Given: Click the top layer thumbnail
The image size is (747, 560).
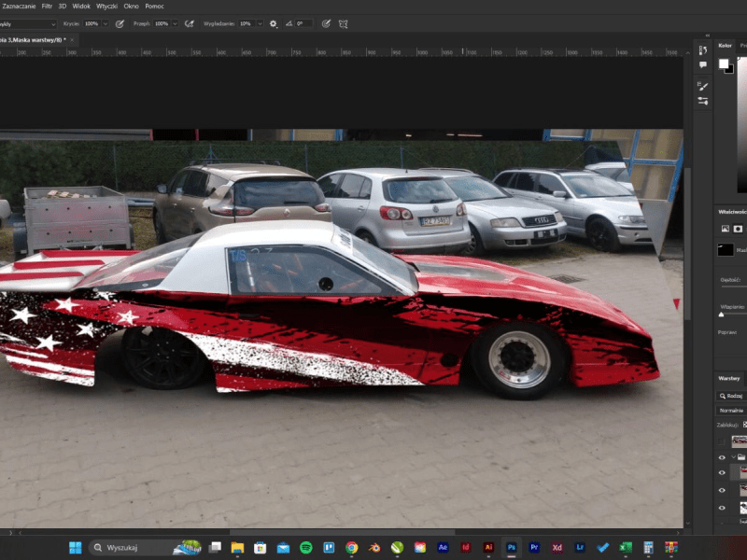Looking at the screenshot, I should click(740, 441).
